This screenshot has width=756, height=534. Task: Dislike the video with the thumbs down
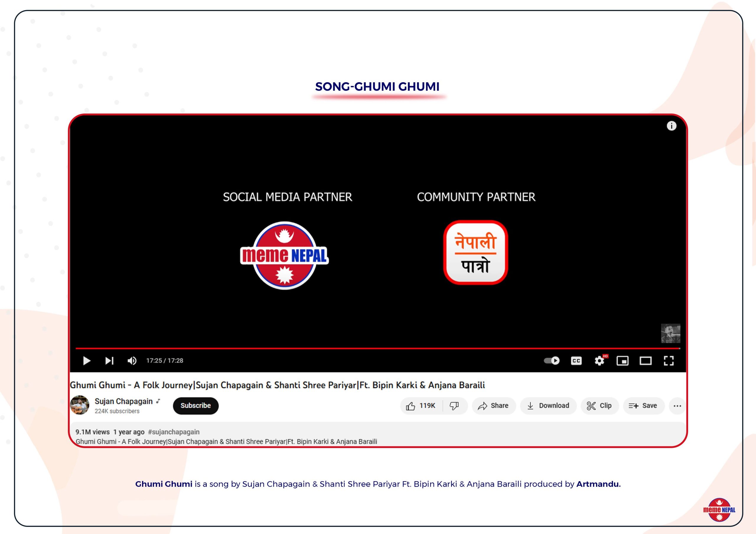tap(454, 406)
